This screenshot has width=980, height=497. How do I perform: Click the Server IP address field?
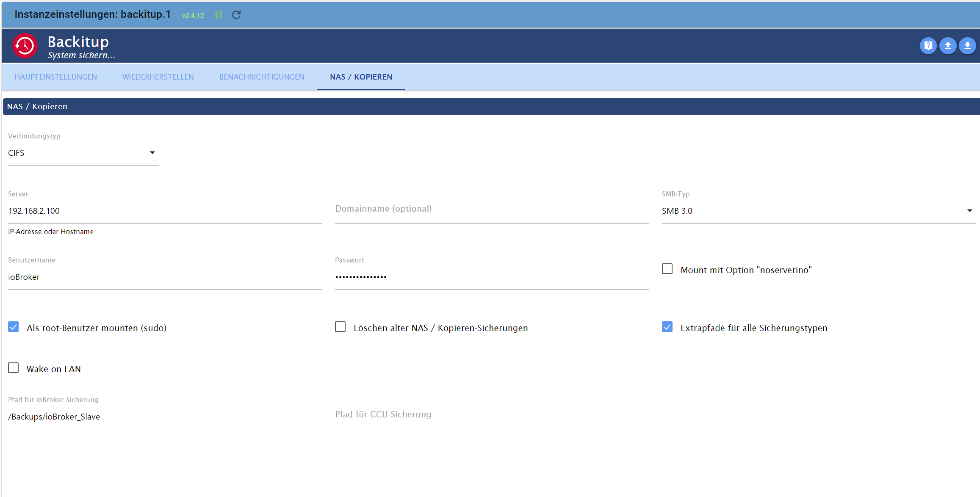click(164, 211)
